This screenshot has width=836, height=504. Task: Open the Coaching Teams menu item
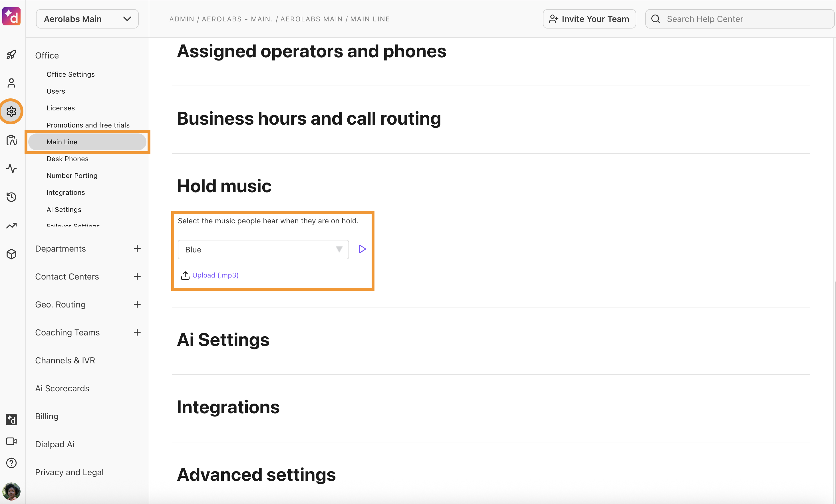pos(67,332)
